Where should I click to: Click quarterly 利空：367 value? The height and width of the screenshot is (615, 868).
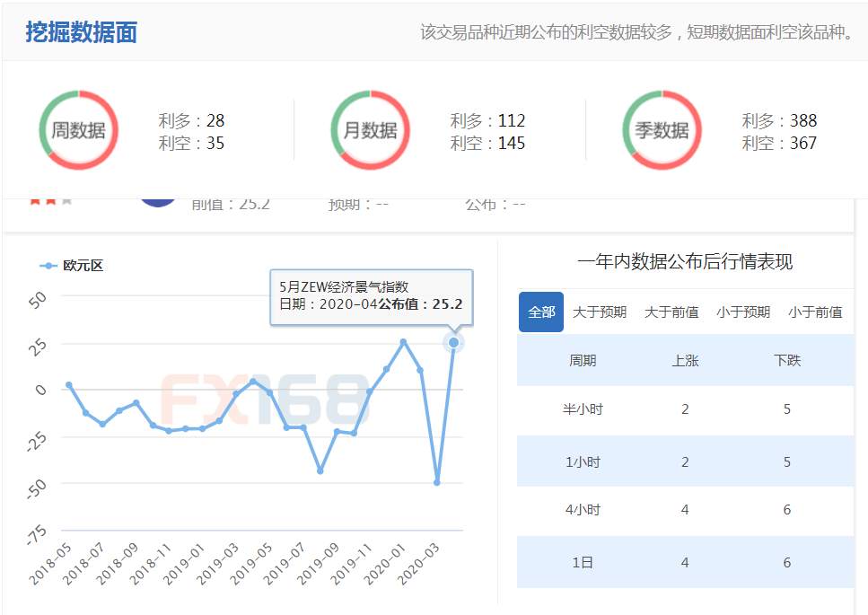(779, 143)
